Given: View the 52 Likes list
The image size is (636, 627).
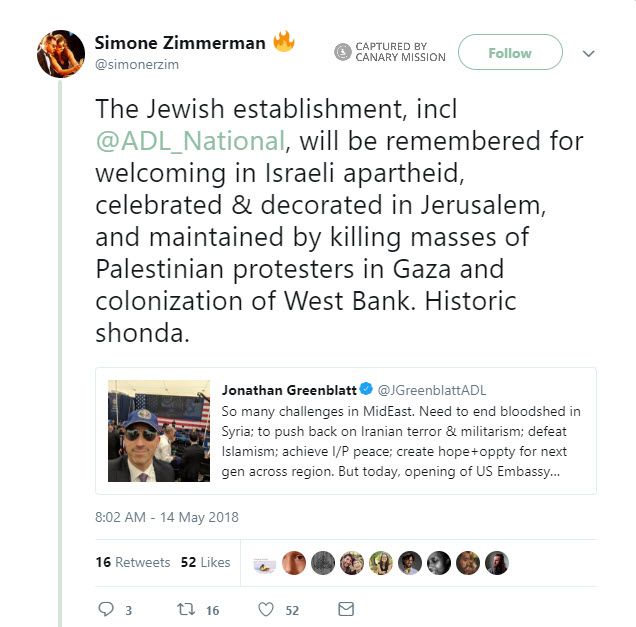Looking at the screenshot, I should click(205, 562).
